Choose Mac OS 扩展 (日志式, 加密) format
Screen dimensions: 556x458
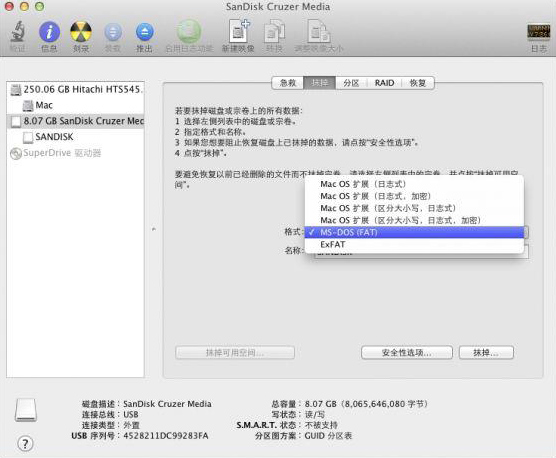pos(414,196)
